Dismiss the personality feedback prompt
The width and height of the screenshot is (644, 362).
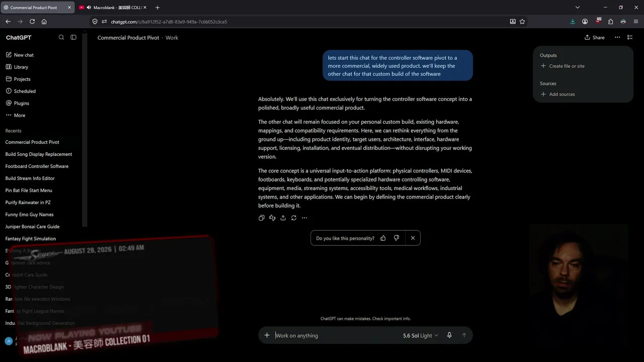pos(413,238)
